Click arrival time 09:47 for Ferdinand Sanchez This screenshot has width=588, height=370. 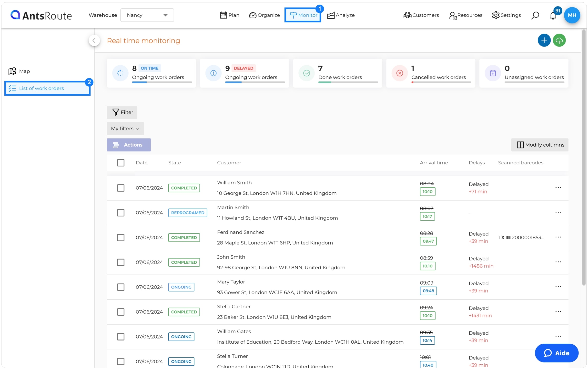tap(428, 241)
